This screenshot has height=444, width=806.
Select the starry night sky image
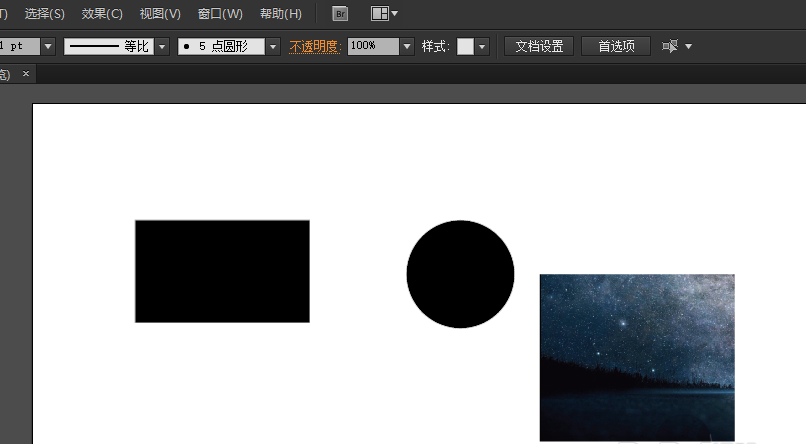[x=637, y=358]
